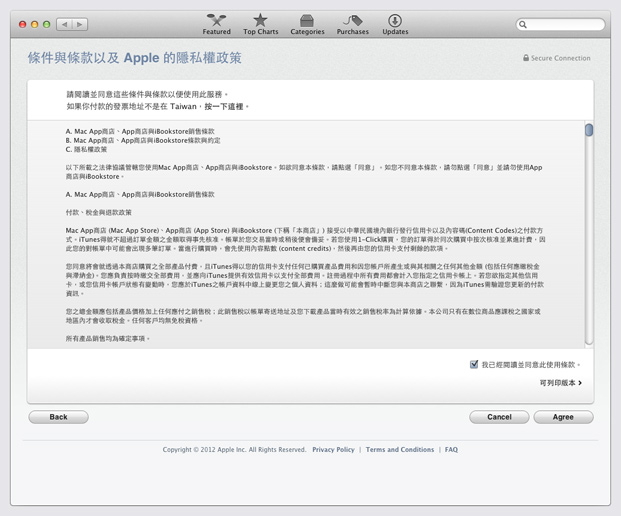This screenshot has width=621, height=516.
Task: Open the Featured section icon
Action: point(216,20)
